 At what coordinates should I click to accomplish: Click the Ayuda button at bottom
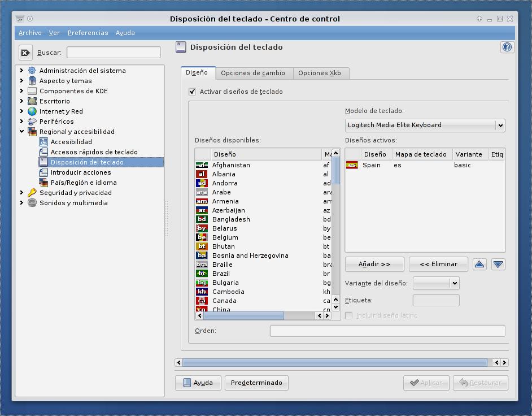point(198,383)
